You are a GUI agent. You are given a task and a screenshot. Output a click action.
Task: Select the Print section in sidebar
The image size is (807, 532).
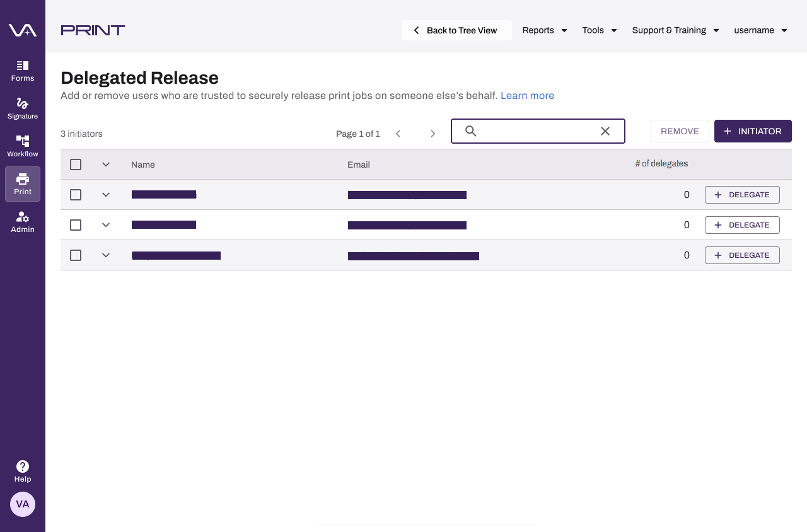point(23,184)
